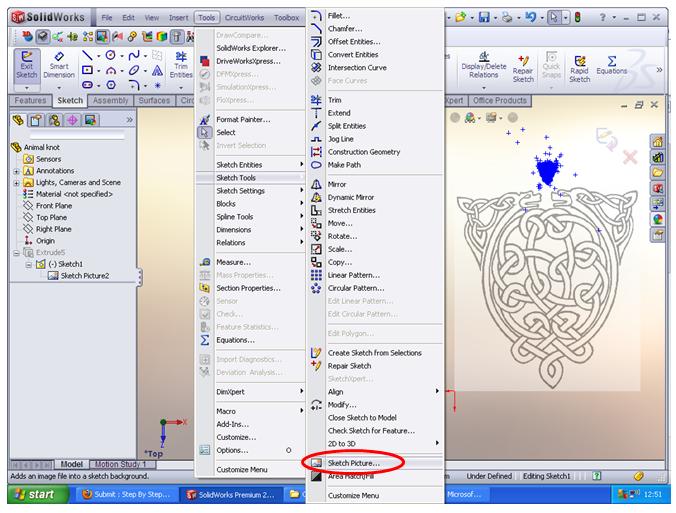Viewport: 676px width, 513px height.
Task: Click the taskbar clock showing 12:51
Action: click(x=653, y=494)
